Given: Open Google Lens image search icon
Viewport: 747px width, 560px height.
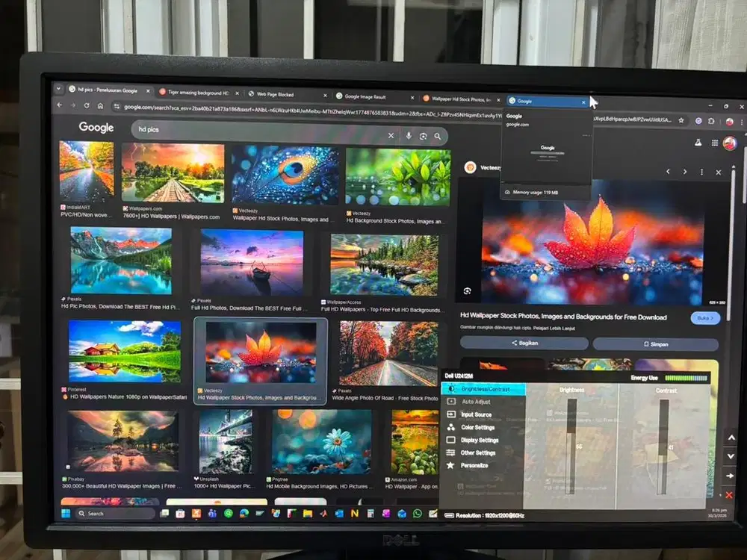Looking at the screenshot, I should [x=423, y=136].
